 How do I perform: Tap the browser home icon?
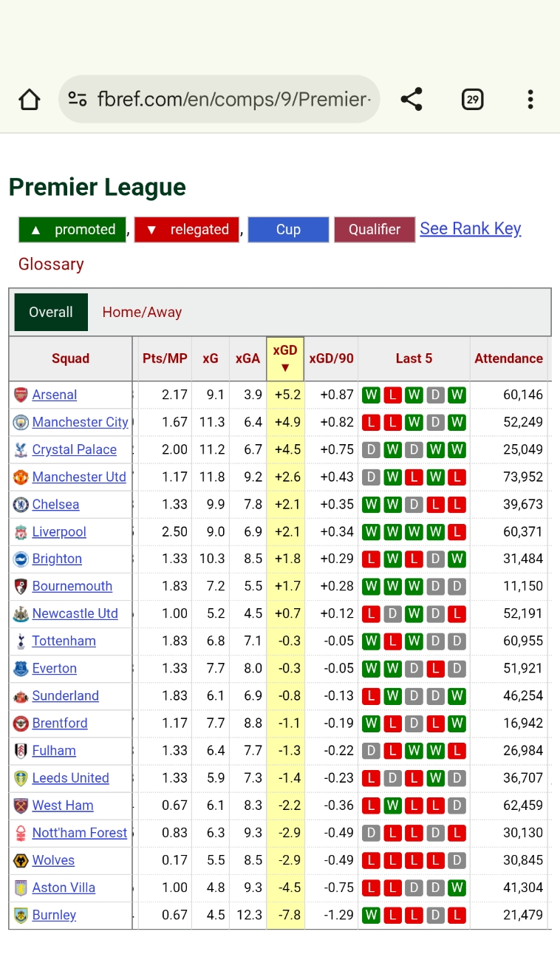[x=30, y=99]
